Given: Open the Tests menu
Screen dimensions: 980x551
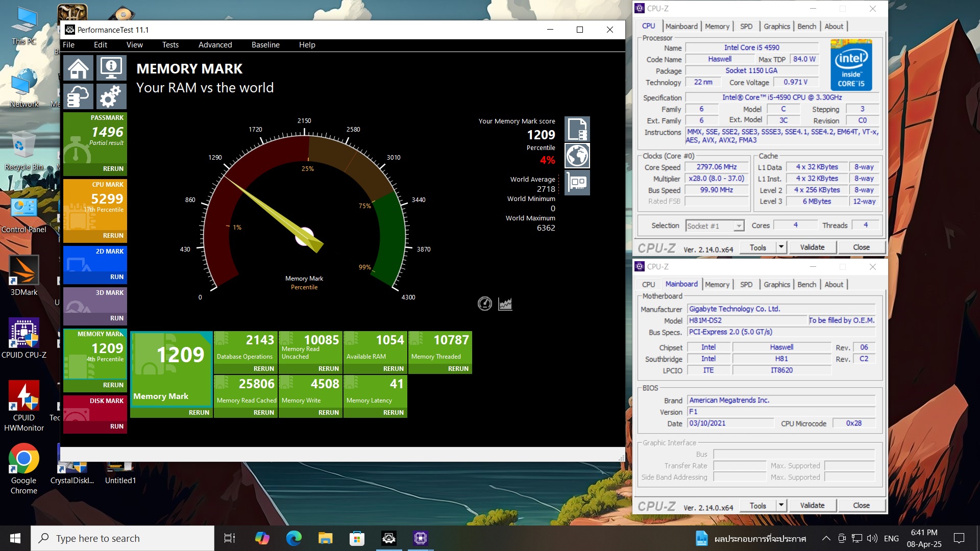Looking at the screenshot, I should pyautogui.click(x=170, y=45).
